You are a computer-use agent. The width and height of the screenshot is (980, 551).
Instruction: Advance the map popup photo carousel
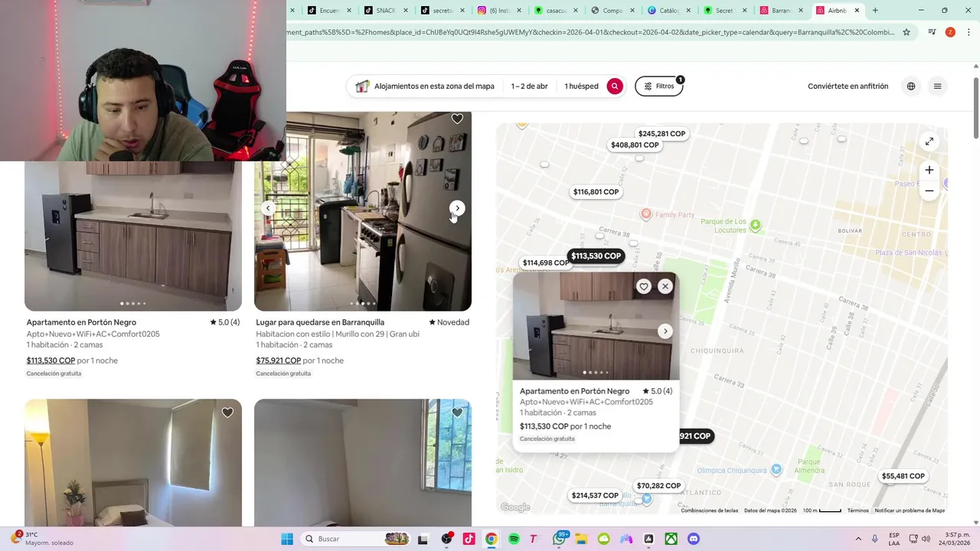click(x=665, y=331)
